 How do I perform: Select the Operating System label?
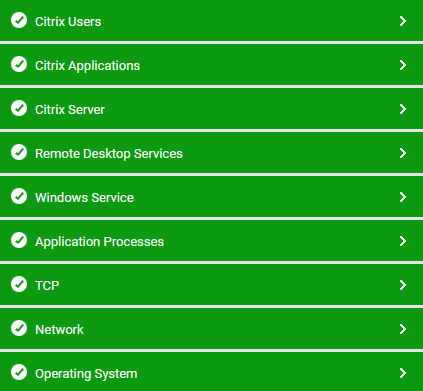pyautogui.click(x=86, y=374)
